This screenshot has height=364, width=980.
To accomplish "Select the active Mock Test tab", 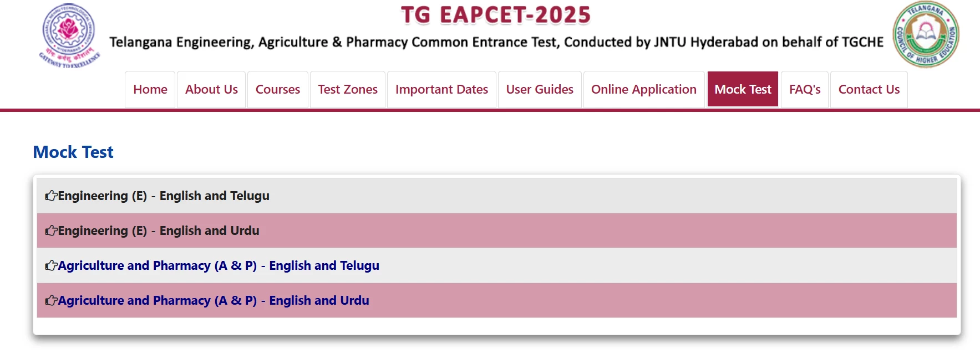I will (x=743, y=89).
